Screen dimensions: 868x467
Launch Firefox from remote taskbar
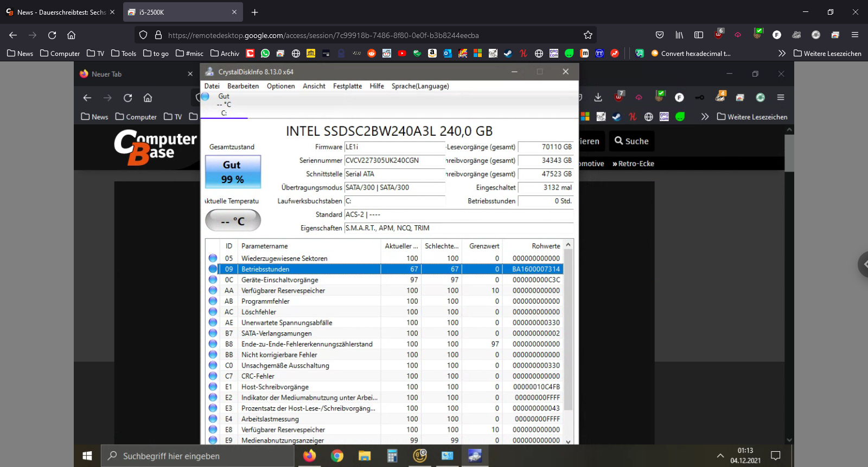[x=309, y=456]
